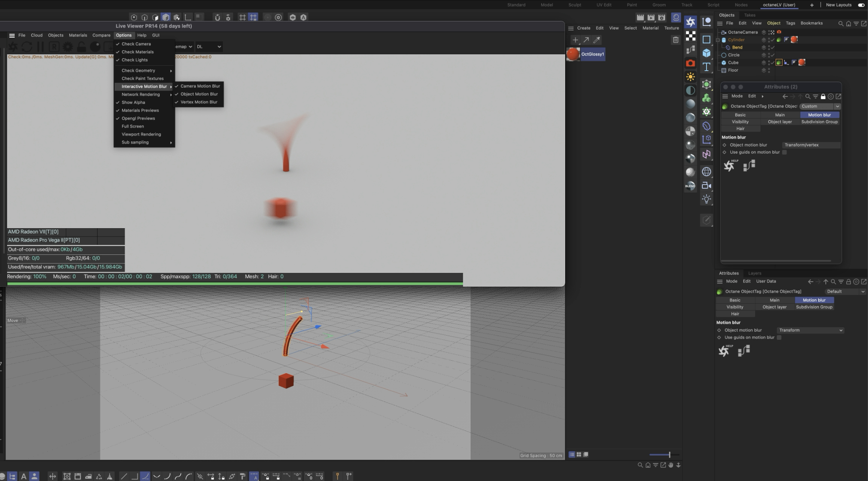Click the Octane logo icon in the side toolbar

pyautogui.click(x=690, y=22)
